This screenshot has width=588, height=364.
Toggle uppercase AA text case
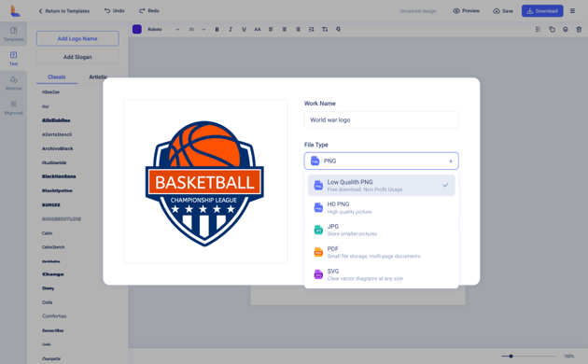258,29
